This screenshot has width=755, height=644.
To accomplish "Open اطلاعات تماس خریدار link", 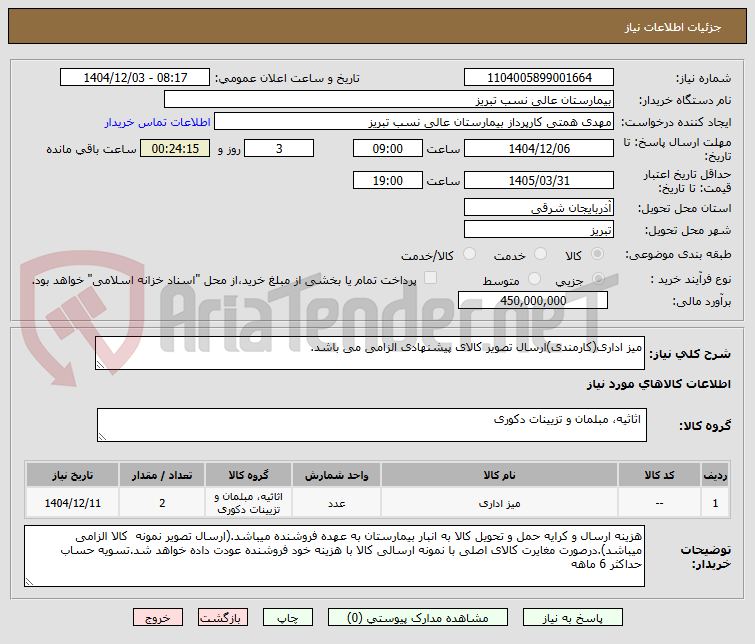I will point(157,122).
